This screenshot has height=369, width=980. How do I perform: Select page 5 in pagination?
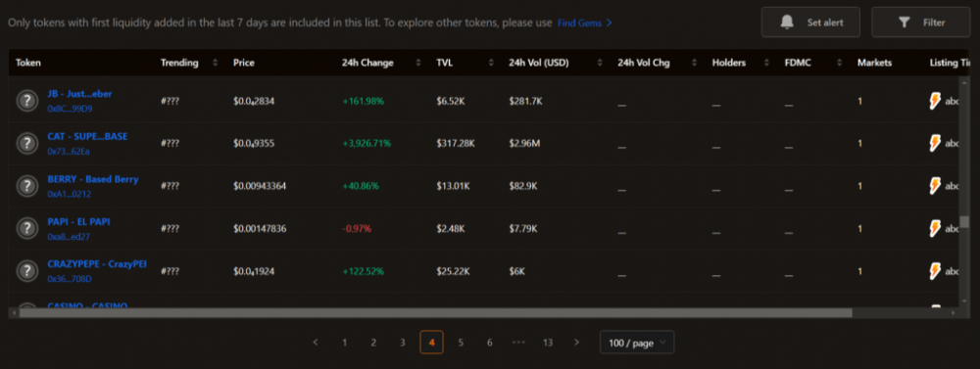(461, 343)
